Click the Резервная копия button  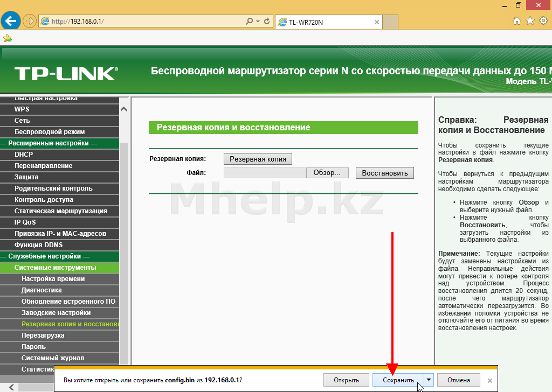pos(258,159)
